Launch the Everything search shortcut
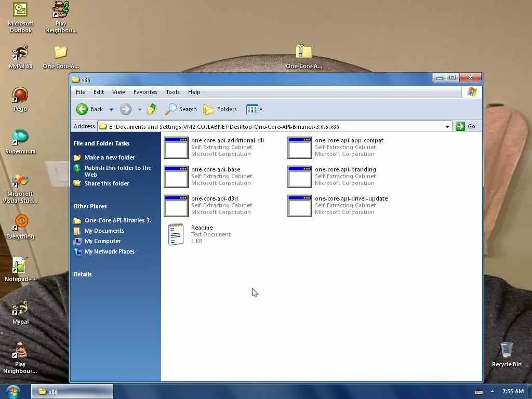Viewport: 532px width, 399px height. pyautogui.click(x=20, y=227)
